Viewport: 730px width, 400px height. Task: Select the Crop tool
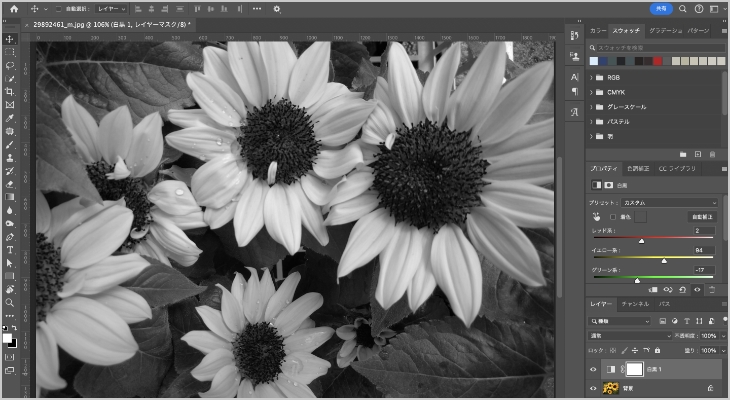click(9, 92)
